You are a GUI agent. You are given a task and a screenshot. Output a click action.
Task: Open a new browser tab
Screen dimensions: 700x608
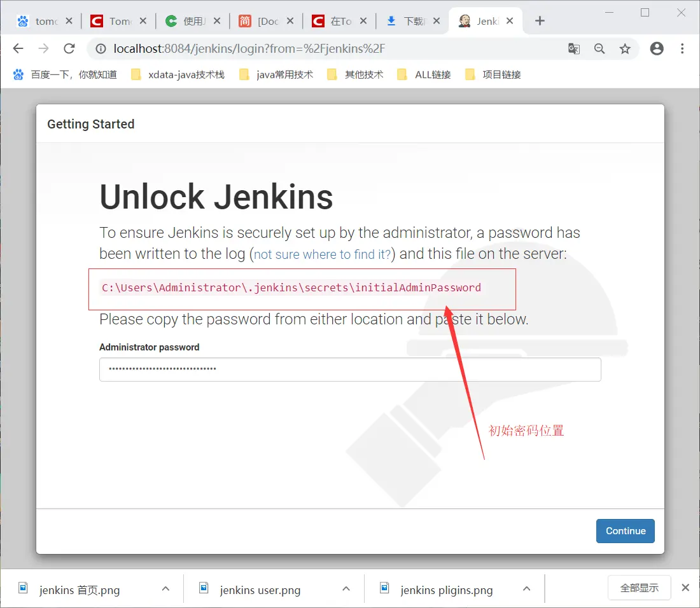click(x=539, y=20)
